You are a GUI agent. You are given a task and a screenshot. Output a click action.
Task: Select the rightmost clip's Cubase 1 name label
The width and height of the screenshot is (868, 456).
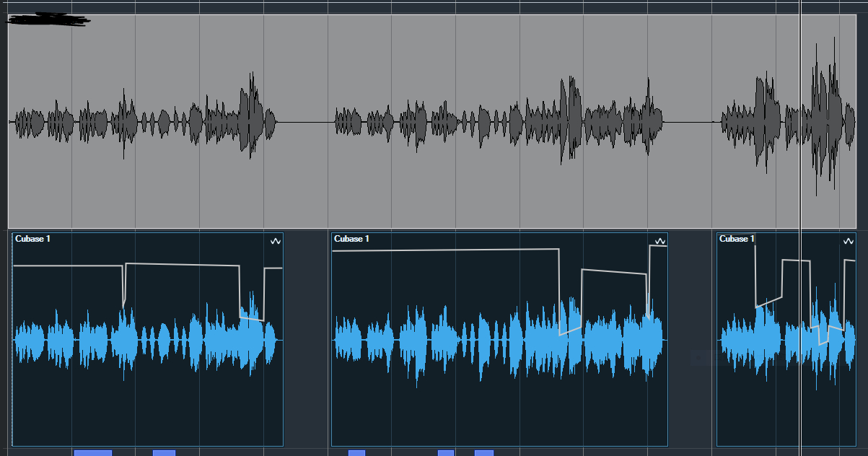737,239
